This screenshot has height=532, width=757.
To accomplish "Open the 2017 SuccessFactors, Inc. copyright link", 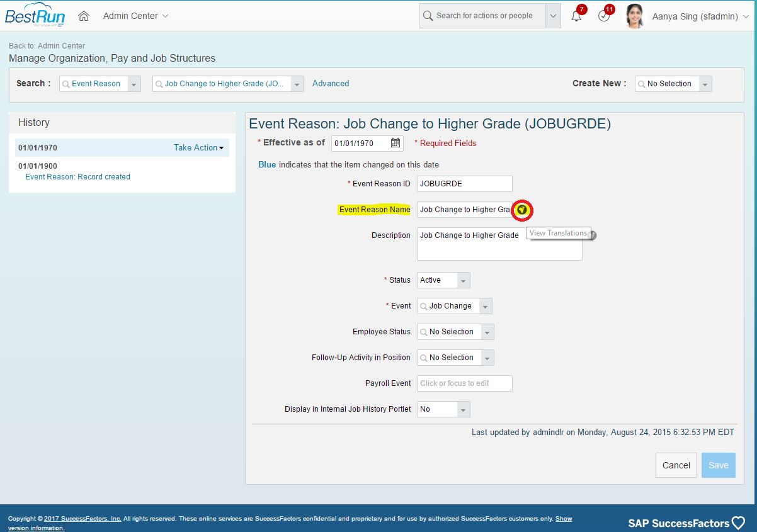I will (83, 519).
